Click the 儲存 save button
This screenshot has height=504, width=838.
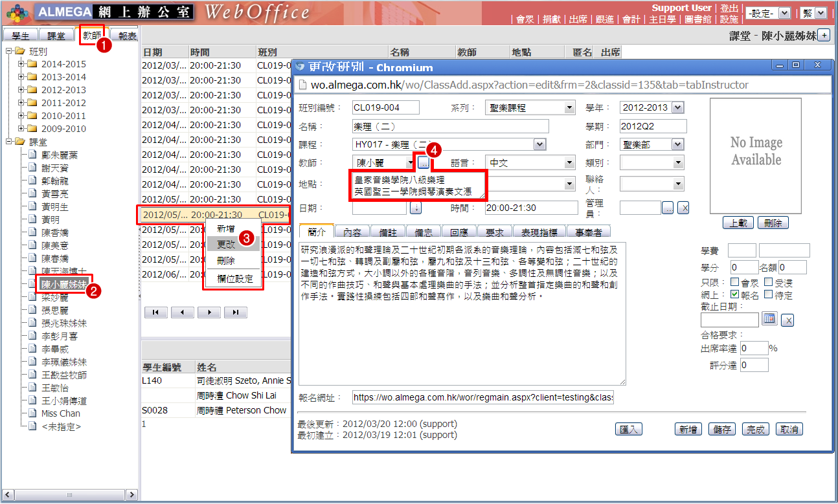(721, 429)
